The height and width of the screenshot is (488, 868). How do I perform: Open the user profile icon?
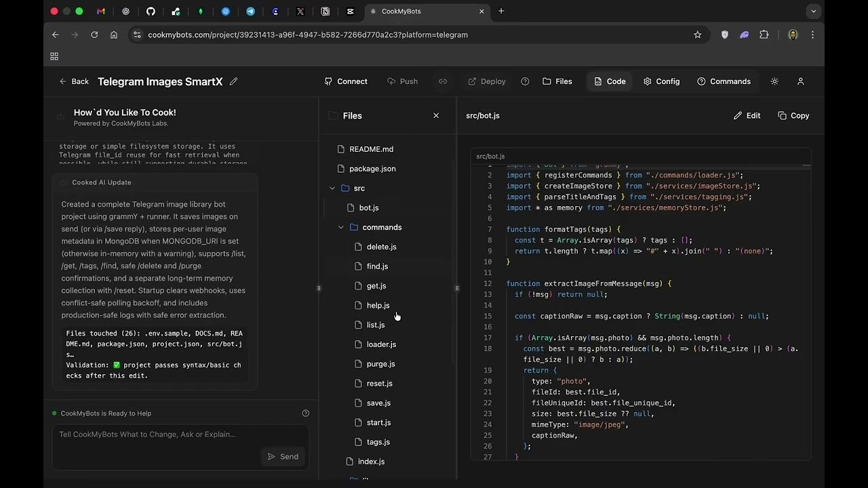point(800,81)
